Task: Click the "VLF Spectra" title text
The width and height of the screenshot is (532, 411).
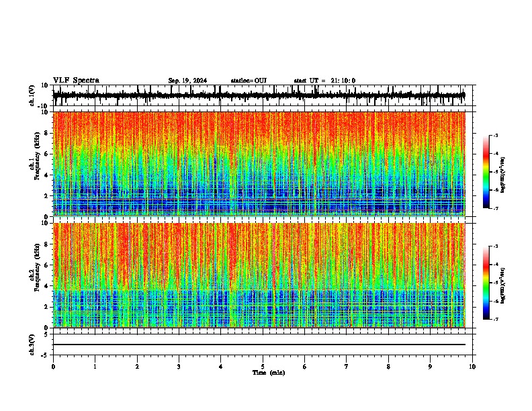Action: point(76,81)
